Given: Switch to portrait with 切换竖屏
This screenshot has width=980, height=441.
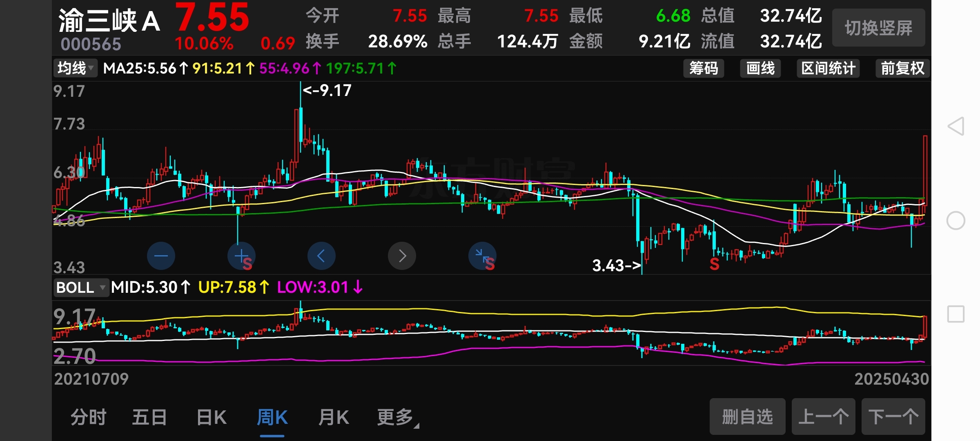Looking at the screenshot, I should coord(878,28).
